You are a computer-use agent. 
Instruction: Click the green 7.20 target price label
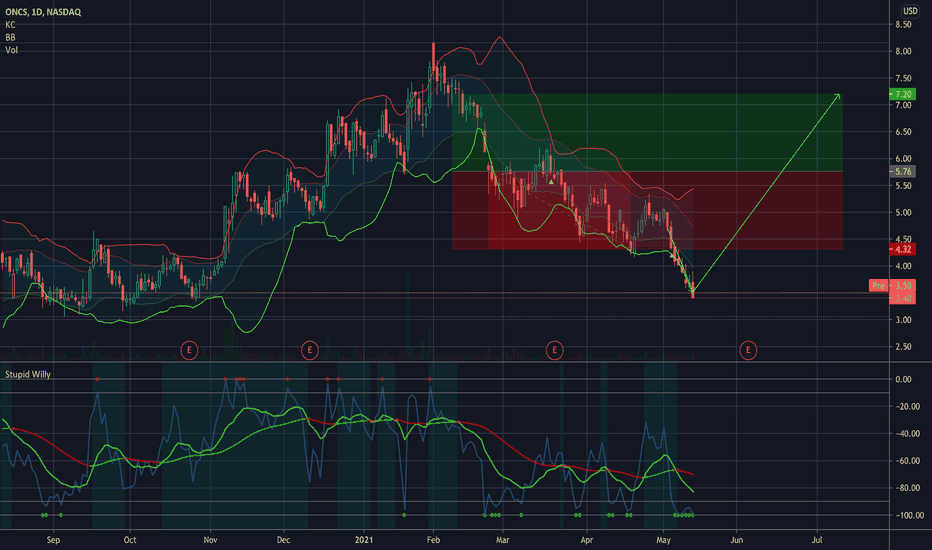click(x=902, y=94)
